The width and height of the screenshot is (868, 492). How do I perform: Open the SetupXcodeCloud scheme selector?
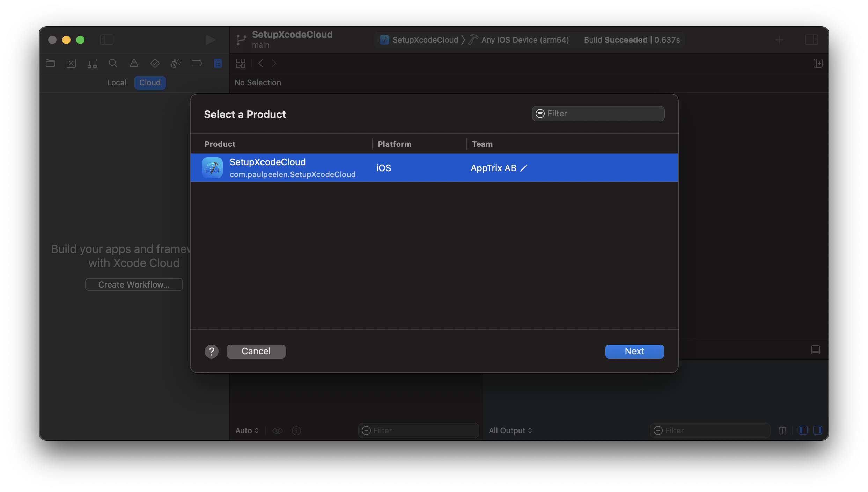[419, 40]
